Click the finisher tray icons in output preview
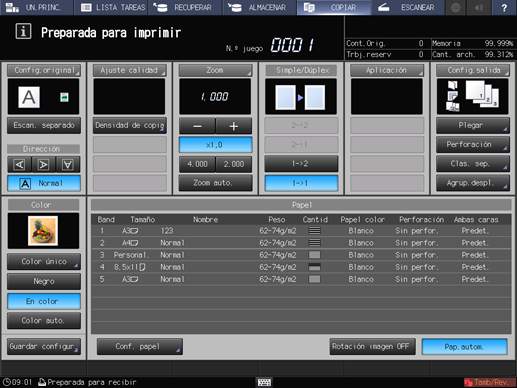 pyautogui.click(x=452, y=96)
